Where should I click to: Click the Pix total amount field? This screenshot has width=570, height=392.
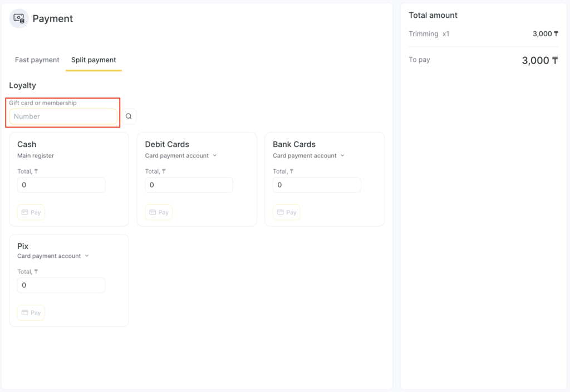click(61, 285)
